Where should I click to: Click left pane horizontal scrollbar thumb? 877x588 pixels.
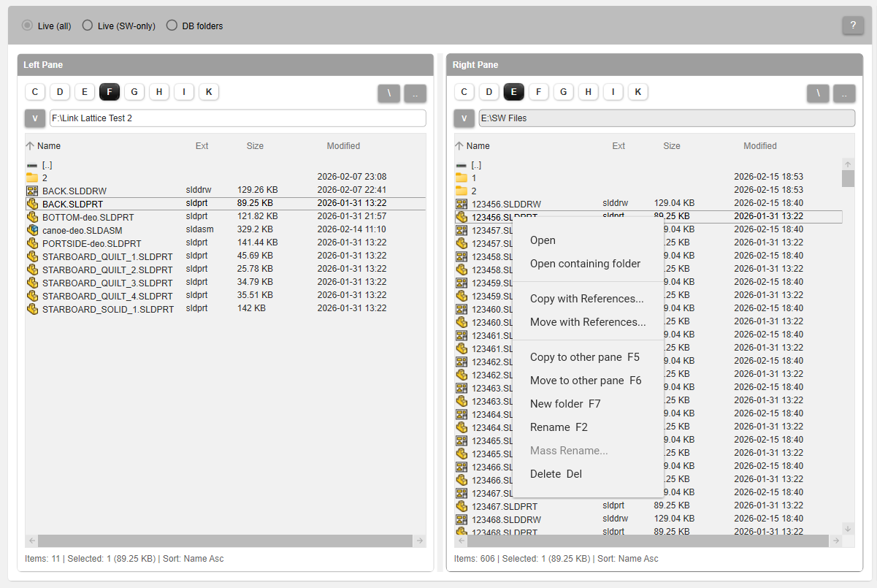coord(225,541)
